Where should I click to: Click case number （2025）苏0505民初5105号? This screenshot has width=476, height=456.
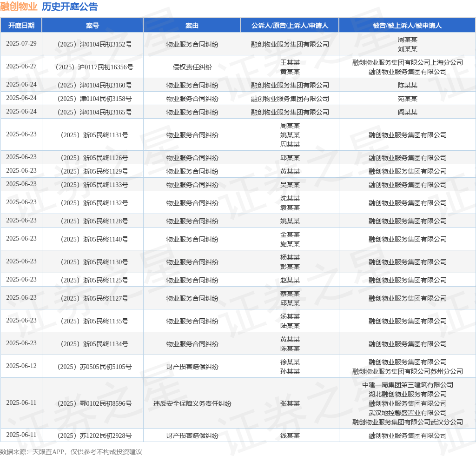(95, 367)
